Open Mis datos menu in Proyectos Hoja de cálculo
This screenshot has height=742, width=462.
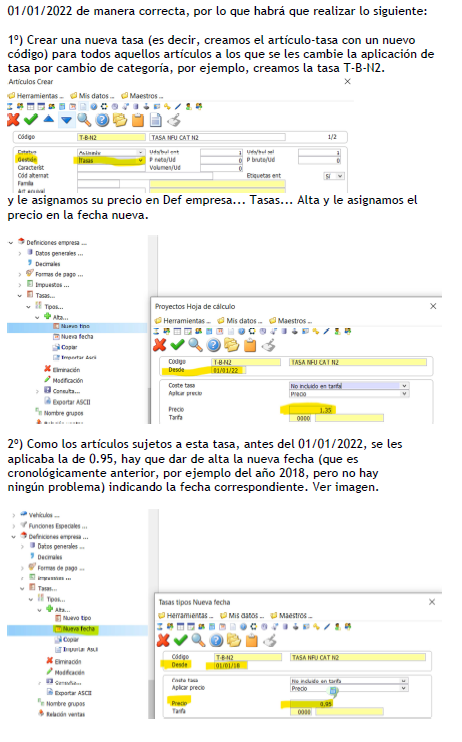tap(240, 321)
